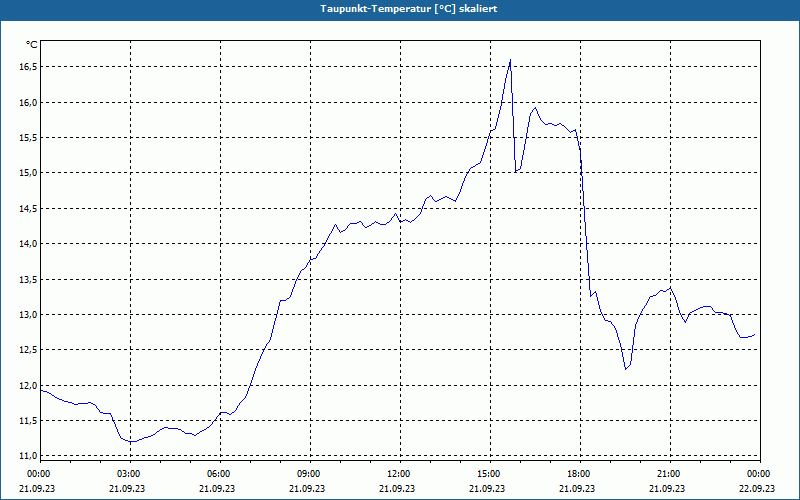The height and width of the screenshot is (500, 800).
Task: Click the 09:00 x-axis time label
Action: (x=308, y=474)
